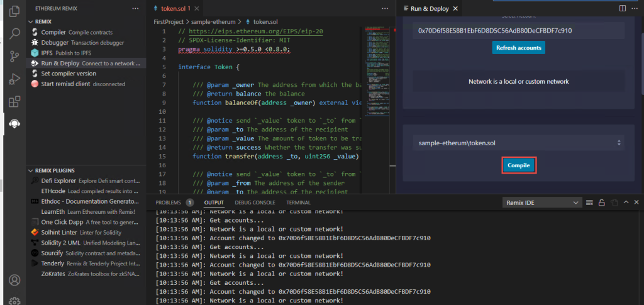Split the Run & Deploy editor
Image resolution: width=644 pixels, height=305 pixels.
pos(622,9)
